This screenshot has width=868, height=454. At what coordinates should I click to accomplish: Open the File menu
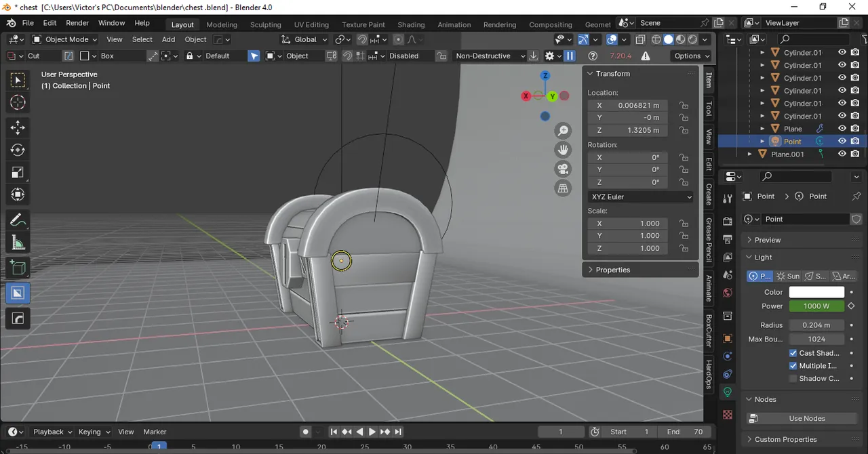(x=28, y=23)
